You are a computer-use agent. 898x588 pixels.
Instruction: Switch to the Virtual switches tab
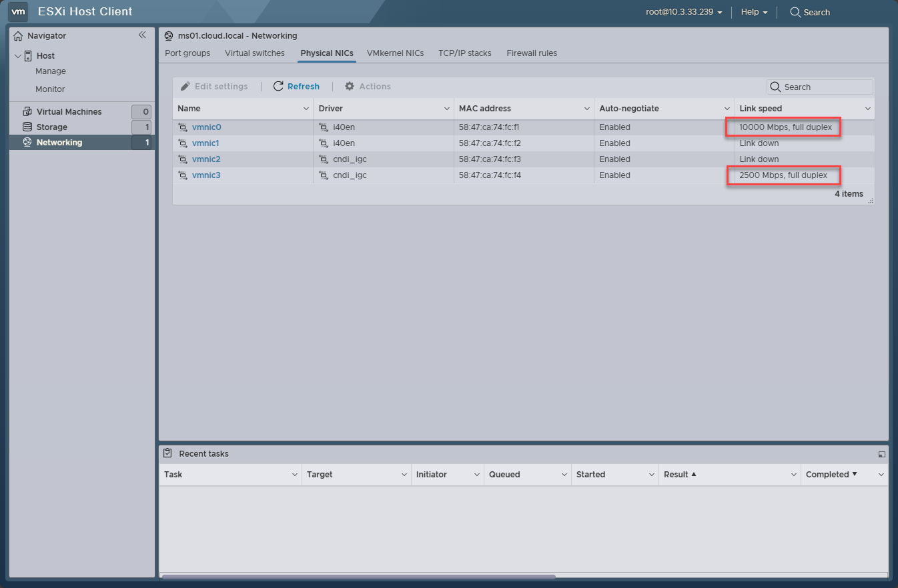tap(255, 53)
